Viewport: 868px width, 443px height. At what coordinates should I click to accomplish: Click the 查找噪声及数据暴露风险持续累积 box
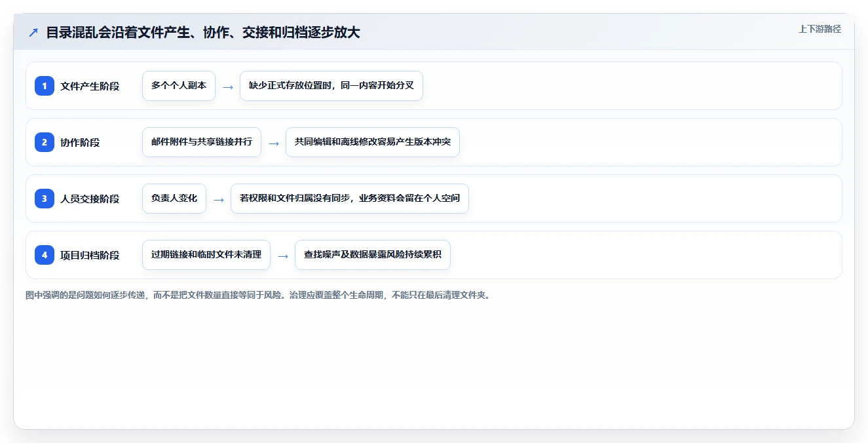[373, 255]
